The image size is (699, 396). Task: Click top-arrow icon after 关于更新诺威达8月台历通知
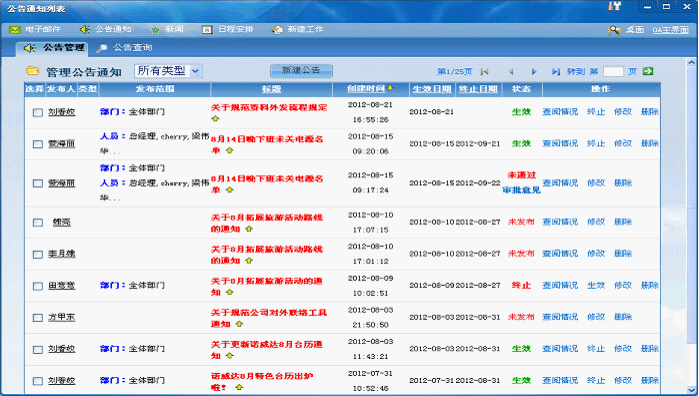pyautogui.click(x=229, y=355)
